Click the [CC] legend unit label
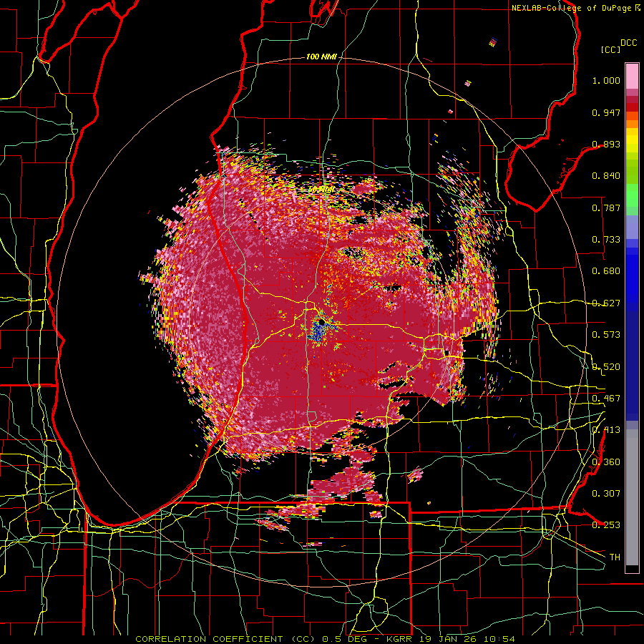This screenshot has height=644, width=644. [610, 49]
